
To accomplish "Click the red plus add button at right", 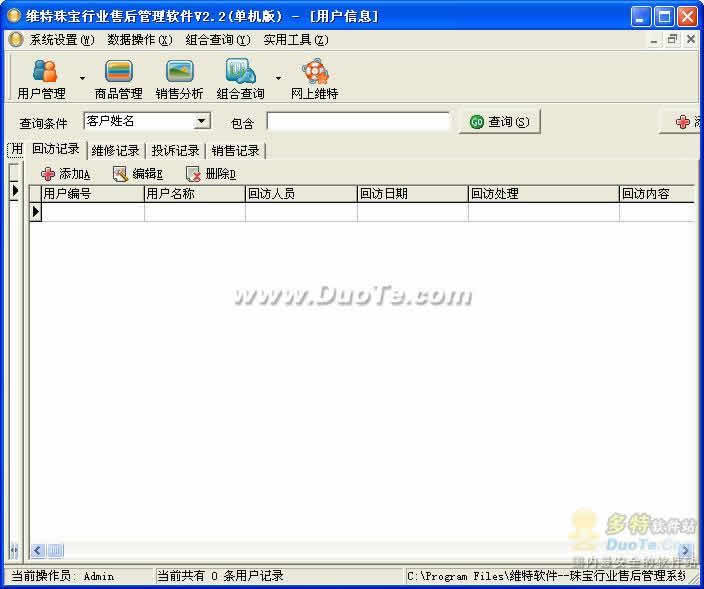I will tap(682, 122).
